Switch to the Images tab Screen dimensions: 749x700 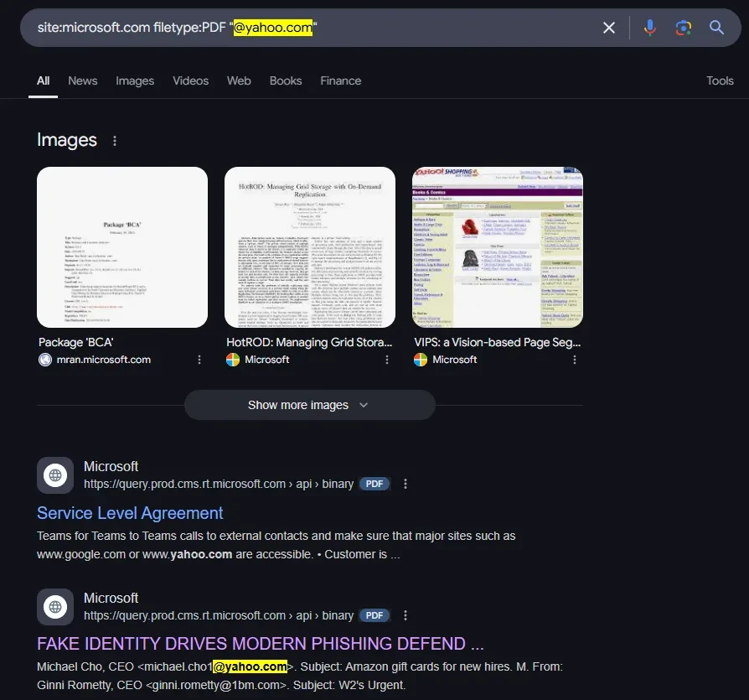(135, 80)
